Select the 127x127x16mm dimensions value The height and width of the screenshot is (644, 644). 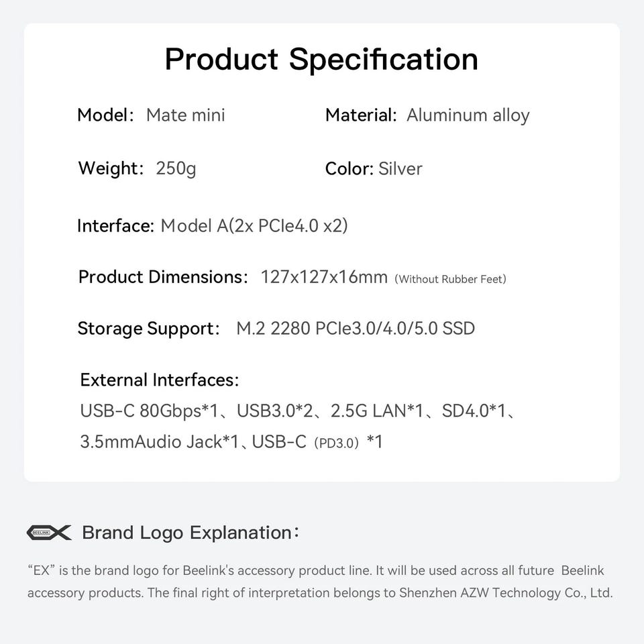tap(324, 277)
